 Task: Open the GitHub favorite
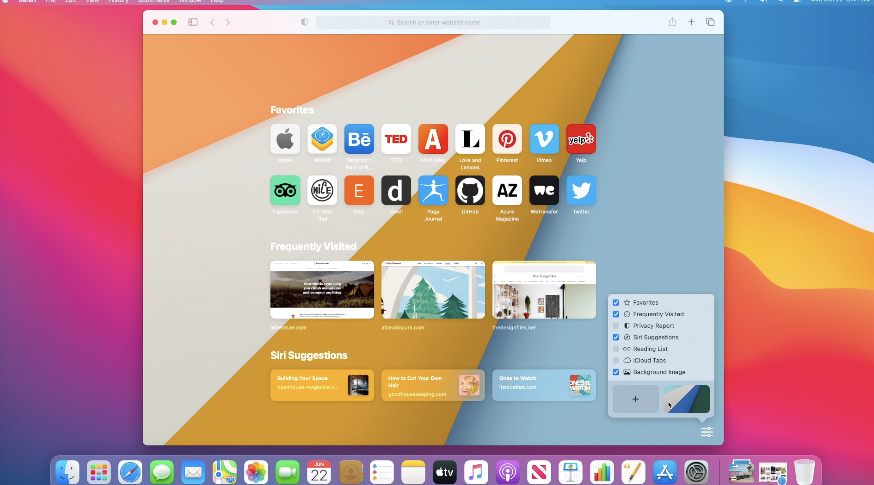pyautogui.click(x=470, y=191)
